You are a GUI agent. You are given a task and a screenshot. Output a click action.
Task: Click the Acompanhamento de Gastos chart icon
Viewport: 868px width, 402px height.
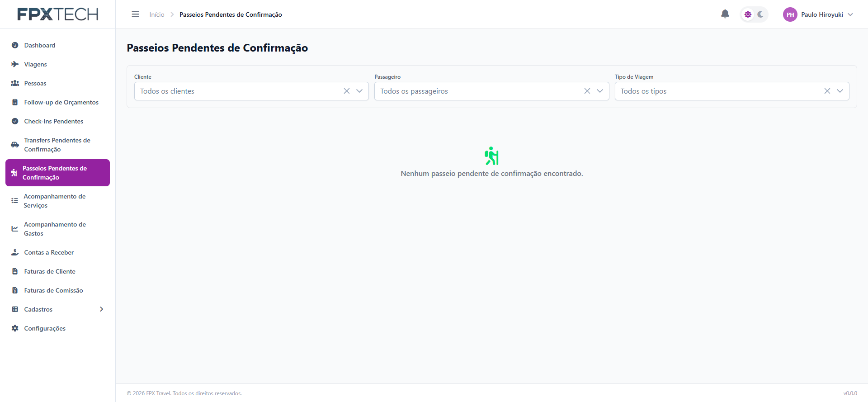coord(15,229)
